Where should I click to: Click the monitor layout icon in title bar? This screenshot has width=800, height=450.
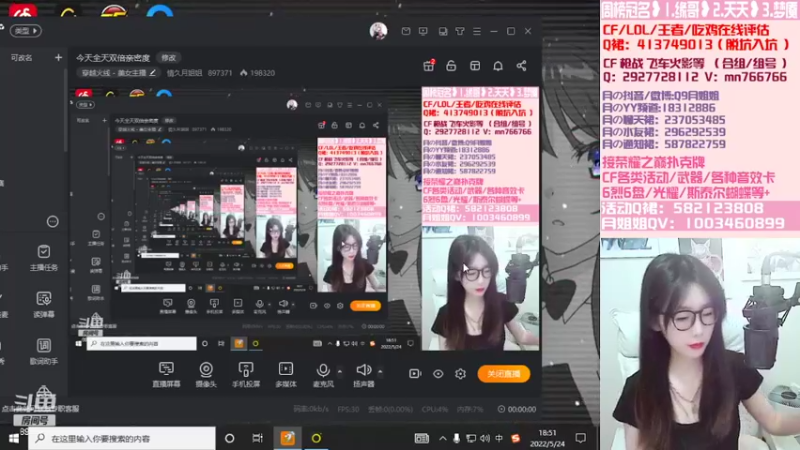tap(443, 31)
